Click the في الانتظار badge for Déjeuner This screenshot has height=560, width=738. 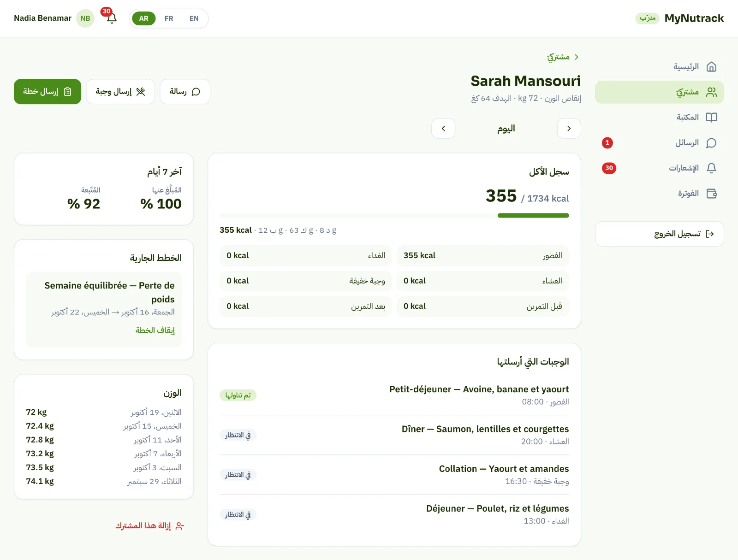(x=238, y=514)
